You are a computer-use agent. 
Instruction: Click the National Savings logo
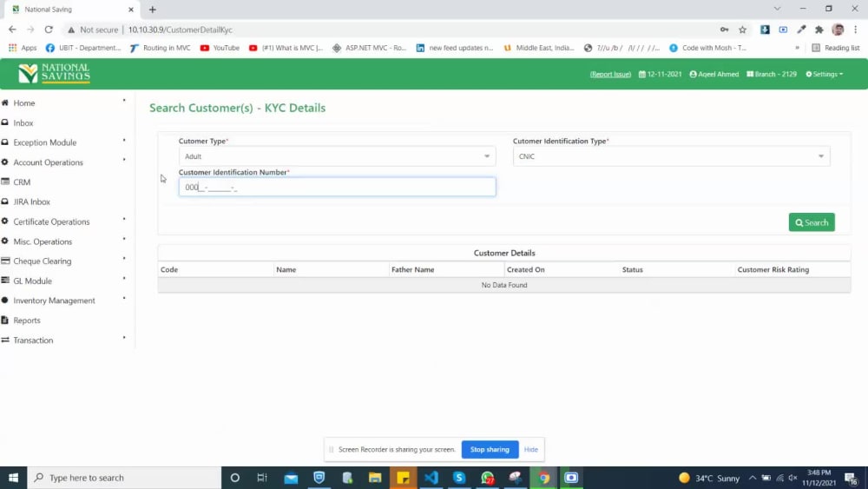click(x=54, y=73)
